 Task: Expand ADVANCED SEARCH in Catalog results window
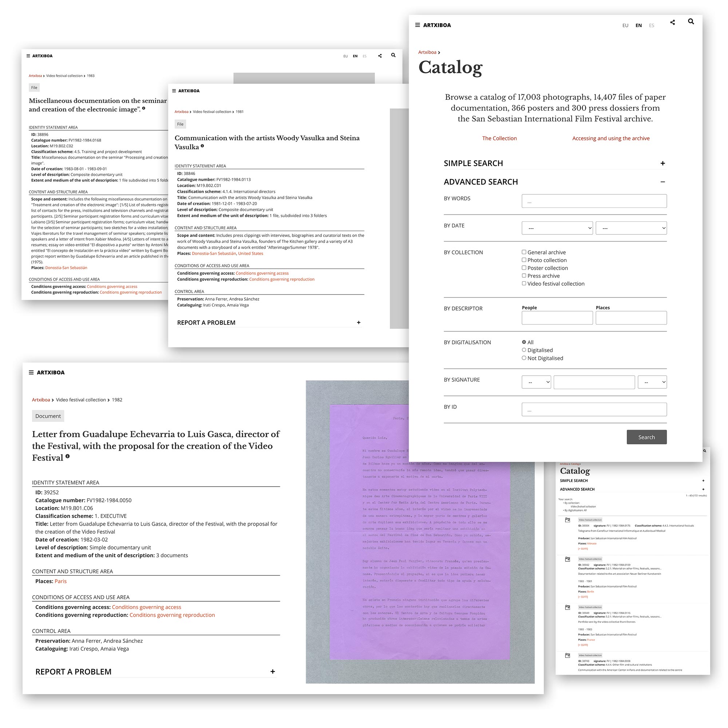[703, 490]
